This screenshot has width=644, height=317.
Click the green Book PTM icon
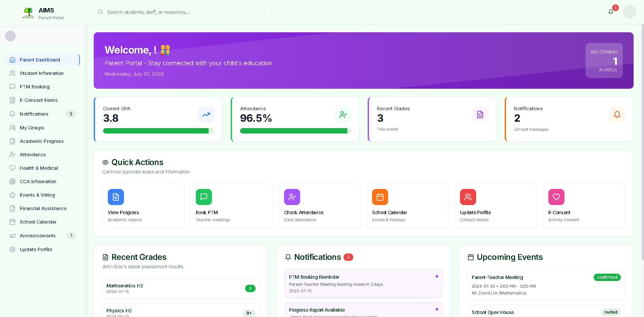tap(204, 197)
